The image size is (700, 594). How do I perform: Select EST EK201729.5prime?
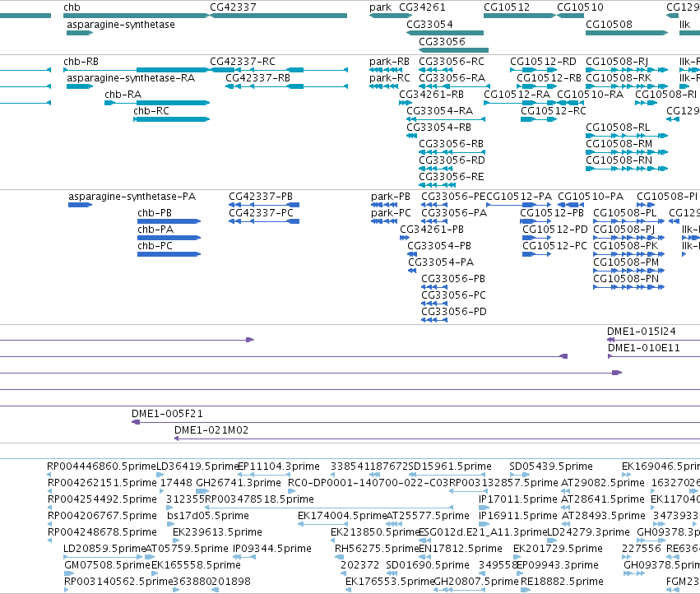click(517, 556)
